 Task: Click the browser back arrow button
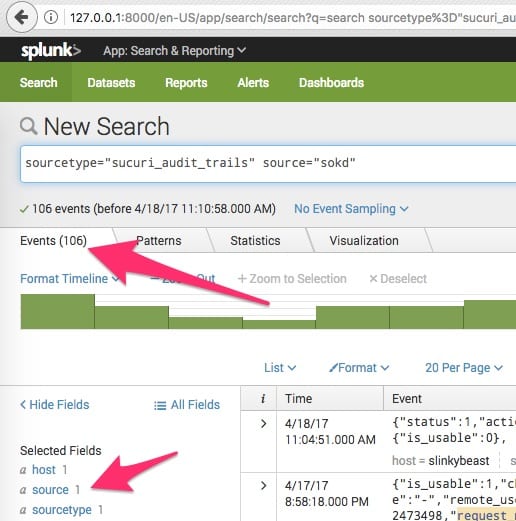pos(22,17)
